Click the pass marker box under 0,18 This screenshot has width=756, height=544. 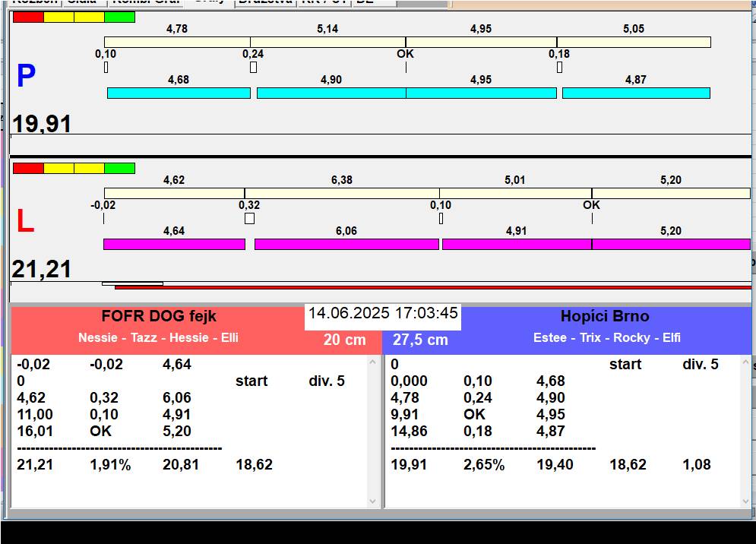(x=559, y=68)
